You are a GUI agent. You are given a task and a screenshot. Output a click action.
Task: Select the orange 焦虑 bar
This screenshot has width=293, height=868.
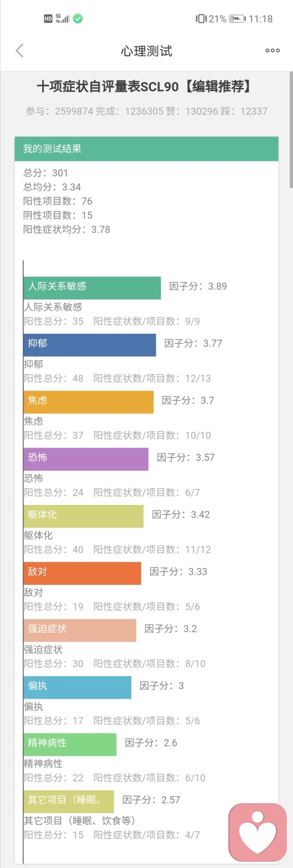(x=89, y=402)
